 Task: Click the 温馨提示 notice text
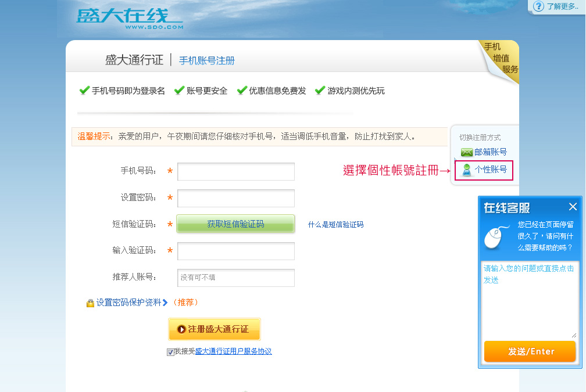[x=94, y=136]
